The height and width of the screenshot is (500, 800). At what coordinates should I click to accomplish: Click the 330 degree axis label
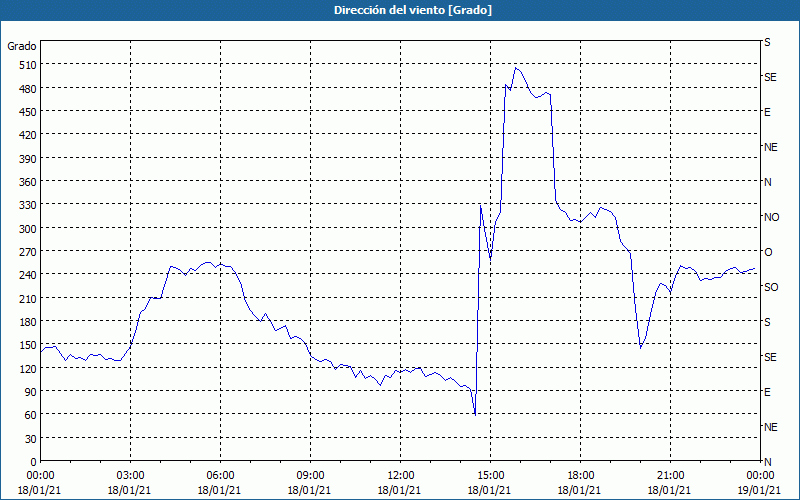point(27,205)
